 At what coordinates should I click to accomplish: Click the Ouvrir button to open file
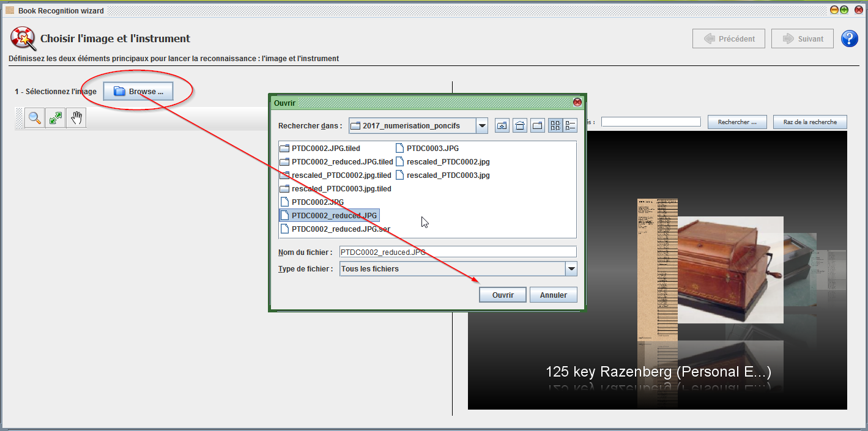point(503,295)
